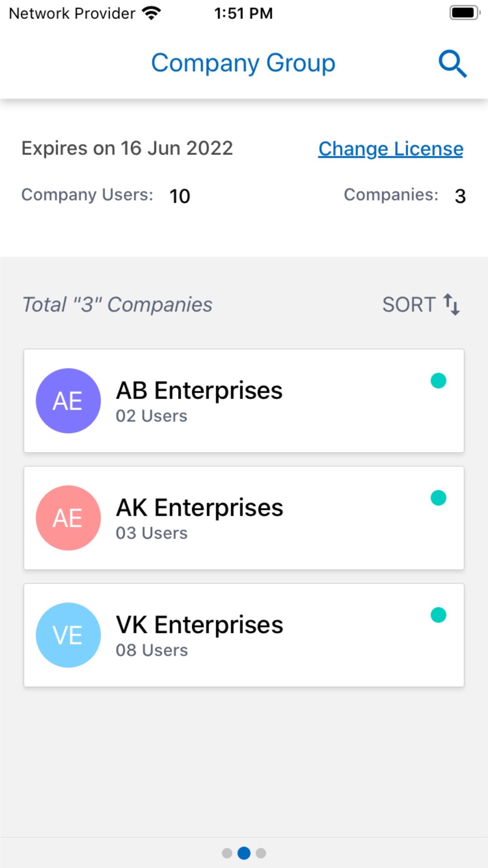Tap the battery status icon
The width and height of the screenshot is (488, 868).
[465, 13]
